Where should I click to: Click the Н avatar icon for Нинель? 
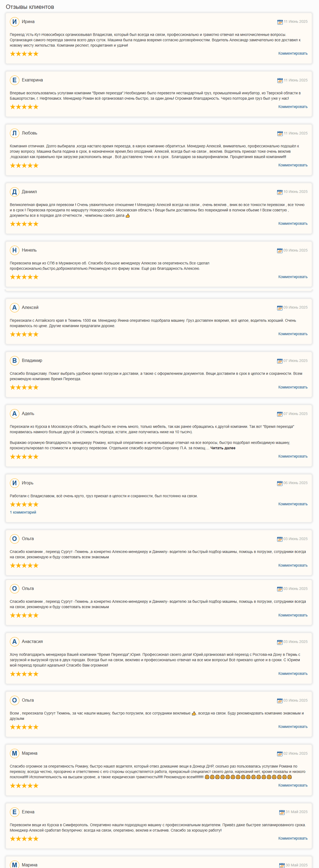tap(14, 250)
